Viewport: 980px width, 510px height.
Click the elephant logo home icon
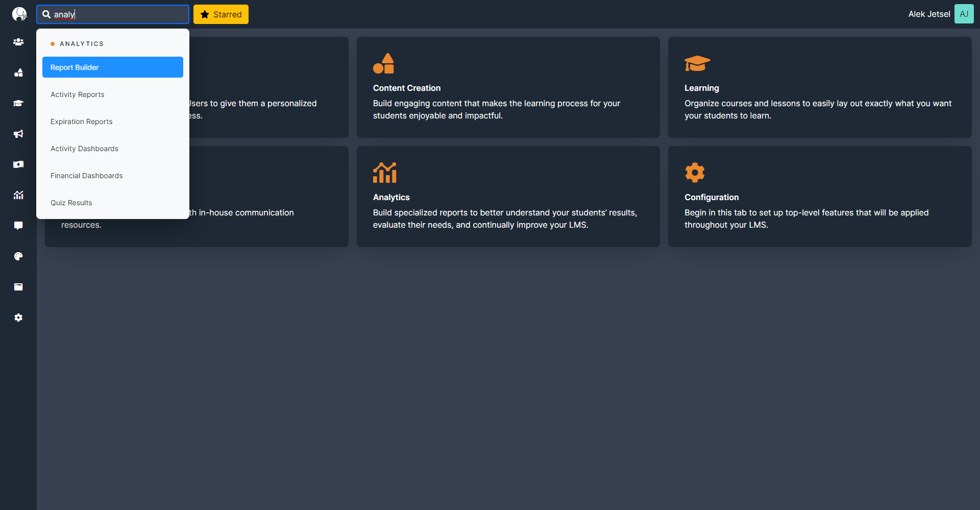tap(19, 14)
